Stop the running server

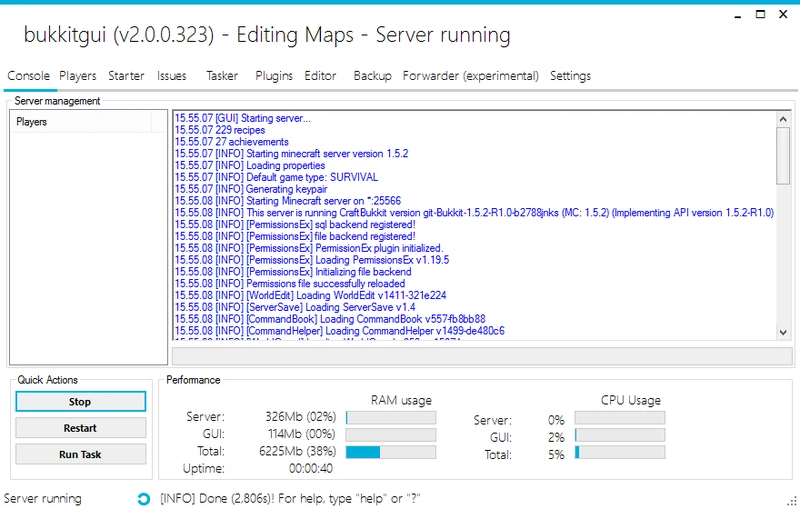click(x=81, y=401)
